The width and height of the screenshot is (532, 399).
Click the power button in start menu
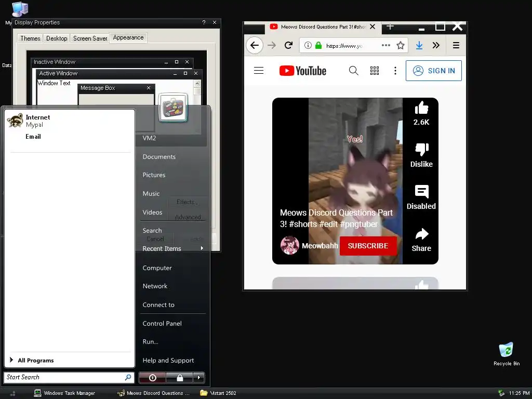pos(152,378)
